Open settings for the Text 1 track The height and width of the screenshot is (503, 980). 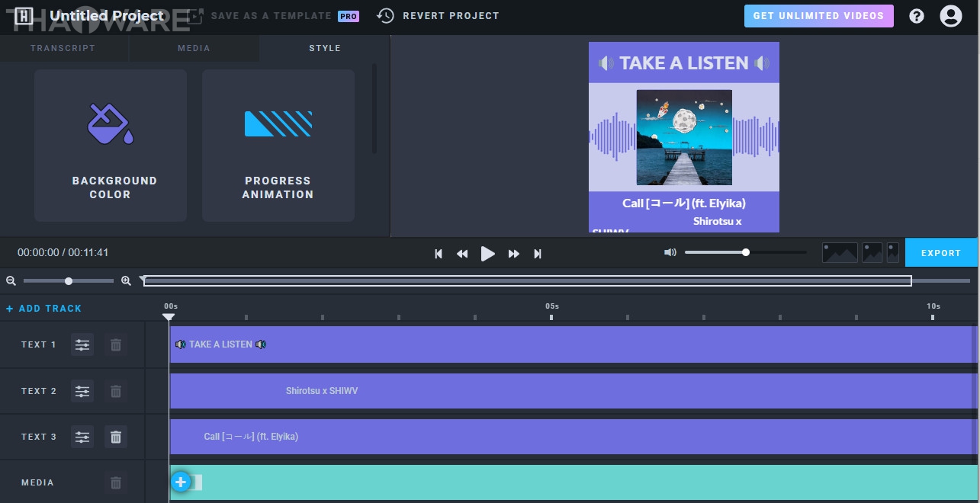(82, 345)
